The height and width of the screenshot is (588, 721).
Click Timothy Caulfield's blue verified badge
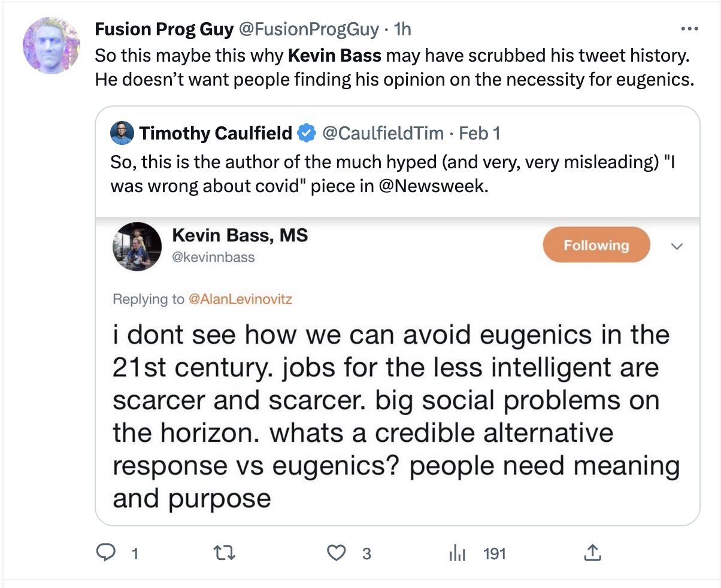click(307, 133)
